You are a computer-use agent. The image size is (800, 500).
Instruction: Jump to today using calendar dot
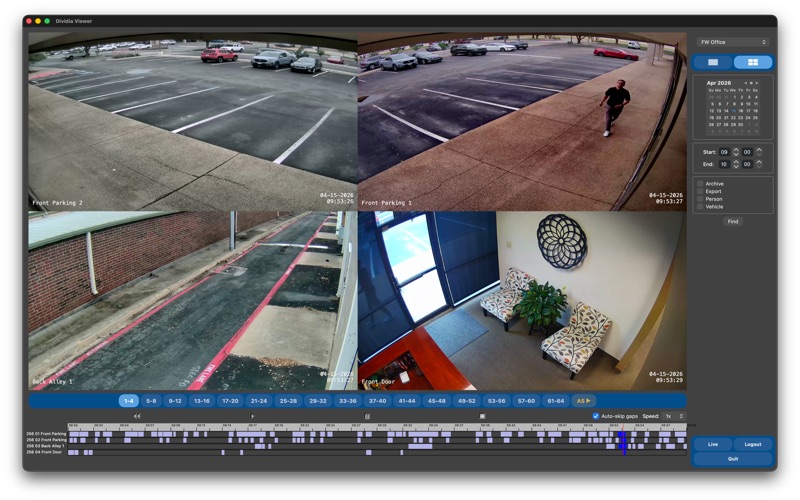(x=751, y=83)
